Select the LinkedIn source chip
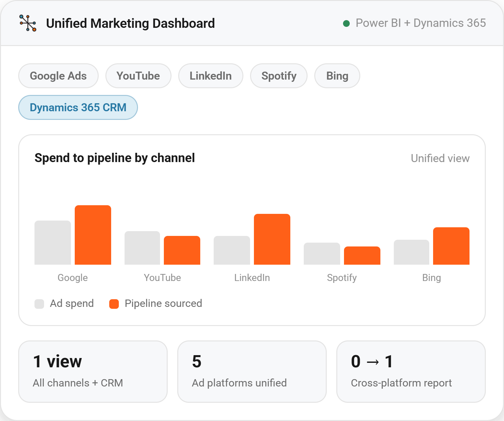Image resolution: width=504 pixels, height=421 pixels. [x=211, y=76]
